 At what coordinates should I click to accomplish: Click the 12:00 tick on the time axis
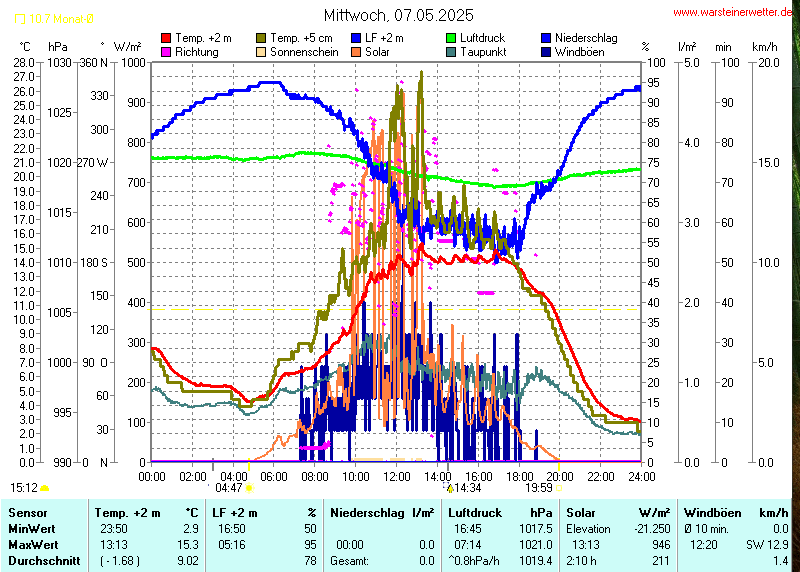point(396,477)
